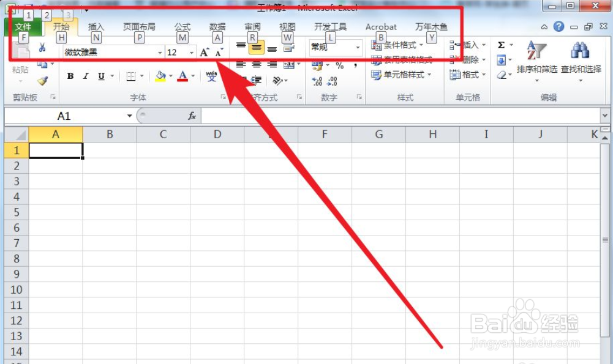Open the 字体 group dialog launcher

pyautogui.click(x=224, y=97)
